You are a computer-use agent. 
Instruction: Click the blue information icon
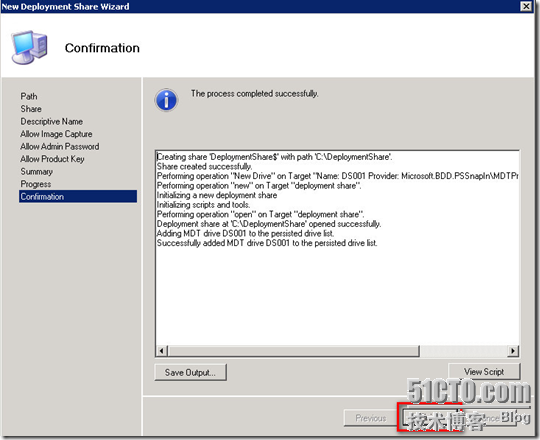pos(166,100)
